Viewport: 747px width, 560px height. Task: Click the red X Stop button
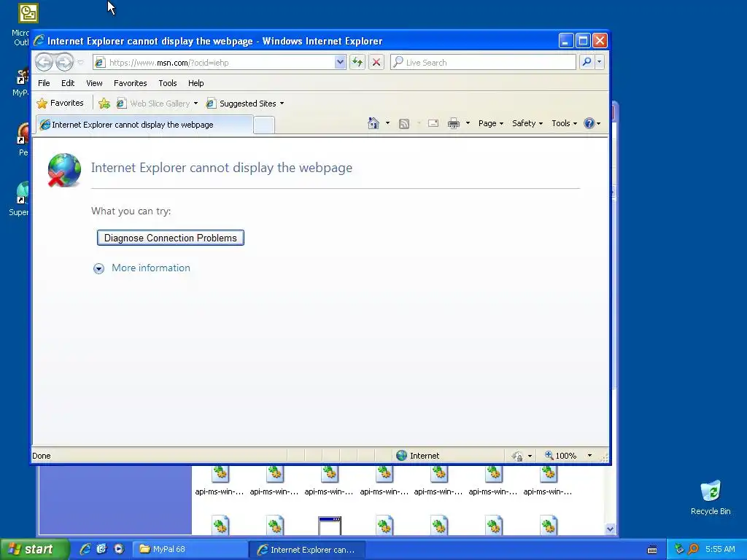[376, 62]
